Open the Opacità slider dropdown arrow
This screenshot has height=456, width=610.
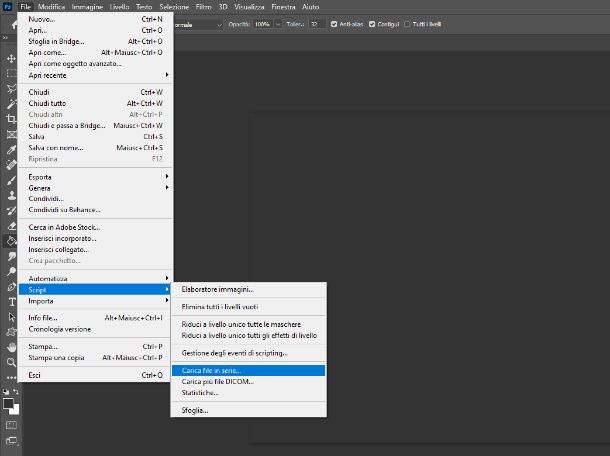[x=278, y=24]
